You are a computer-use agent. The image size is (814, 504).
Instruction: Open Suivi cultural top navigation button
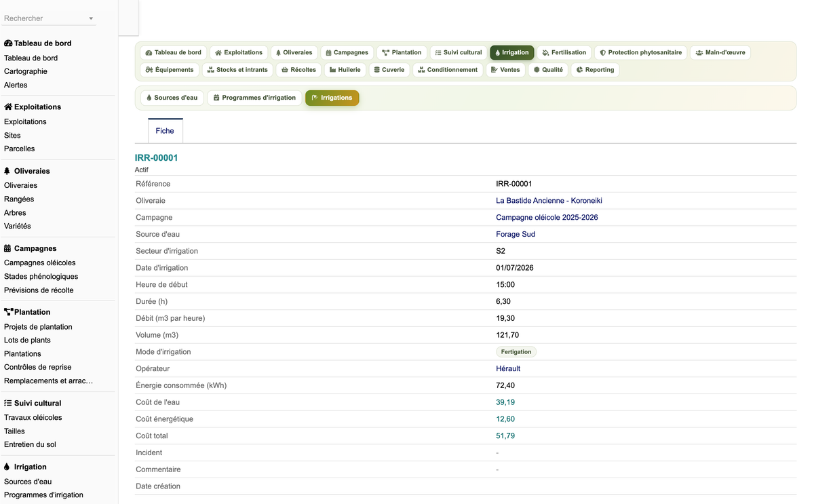[x=459, y=52]
